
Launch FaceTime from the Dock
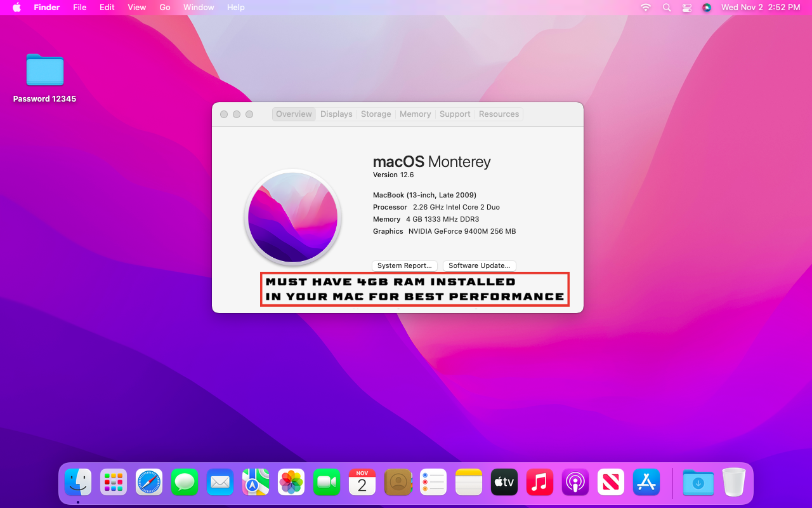[327, 483]
